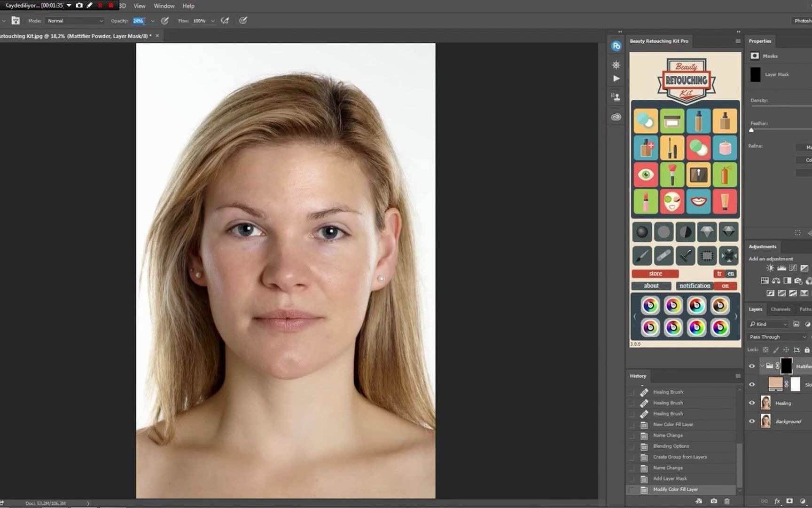Open the Pass Through blend mode dropdown
812x508 pixels.
[777, 337]
